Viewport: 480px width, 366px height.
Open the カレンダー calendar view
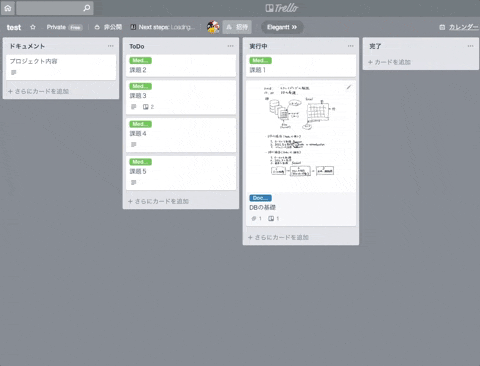(x=459, y=27)
